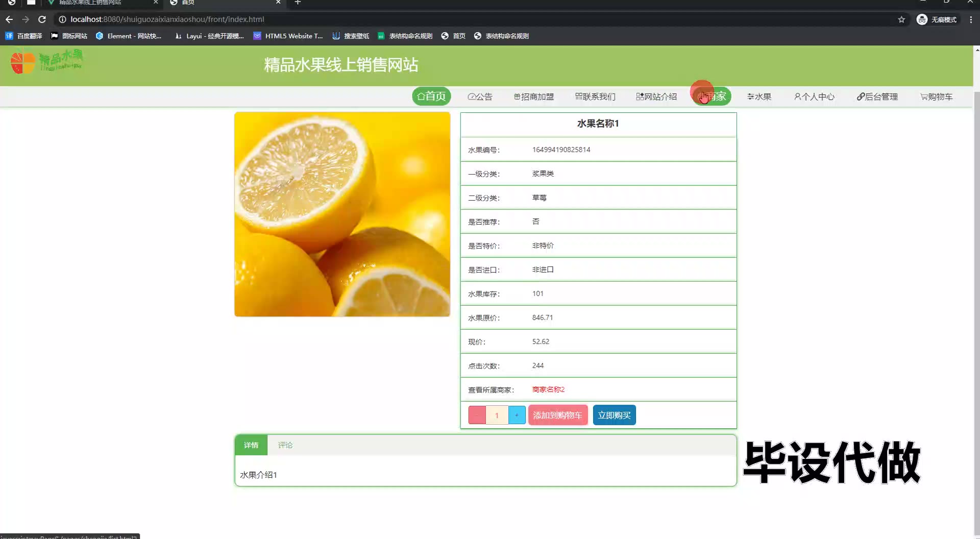Open first 表结构命名规则 bookmark
The image size is (980, 539).
coord(405,36)
